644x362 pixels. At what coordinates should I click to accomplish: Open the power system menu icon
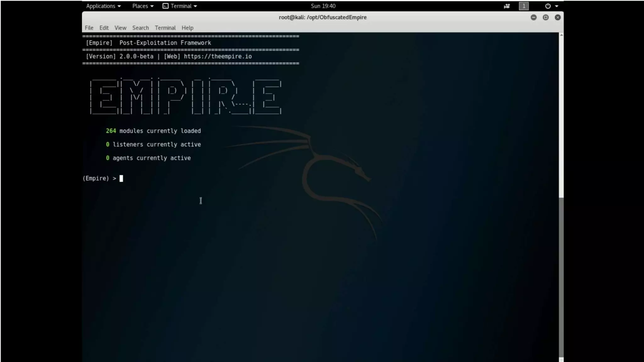pyautogui.click(x=548, y=6)
